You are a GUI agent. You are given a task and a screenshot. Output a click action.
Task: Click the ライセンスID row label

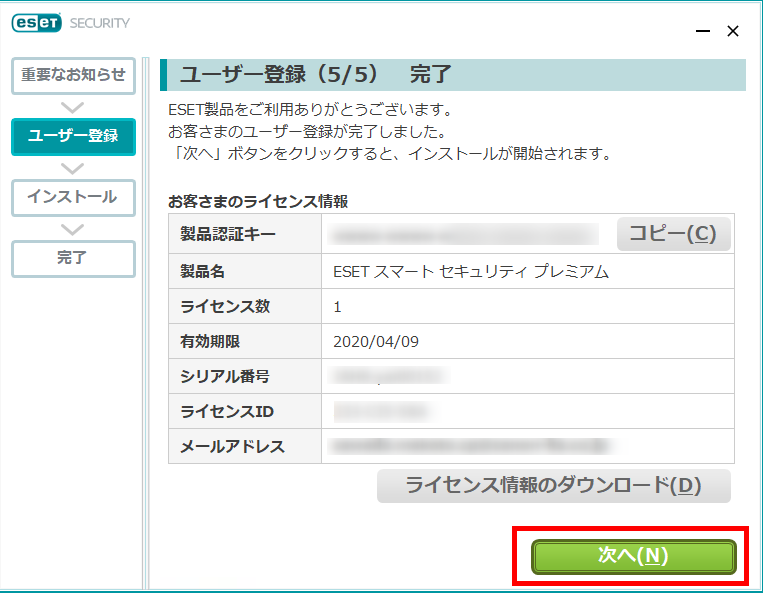click(x=227, y=412)
